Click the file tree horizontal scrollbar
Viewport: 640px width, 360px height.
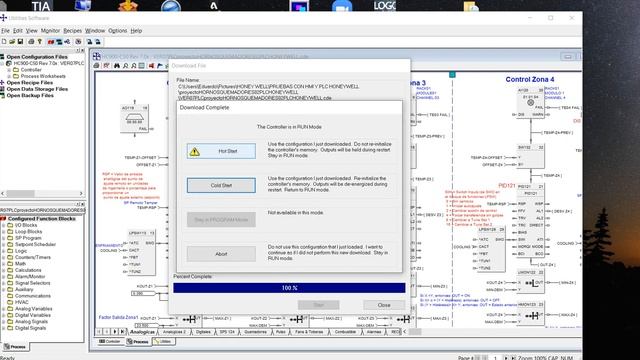click(42, 193)
